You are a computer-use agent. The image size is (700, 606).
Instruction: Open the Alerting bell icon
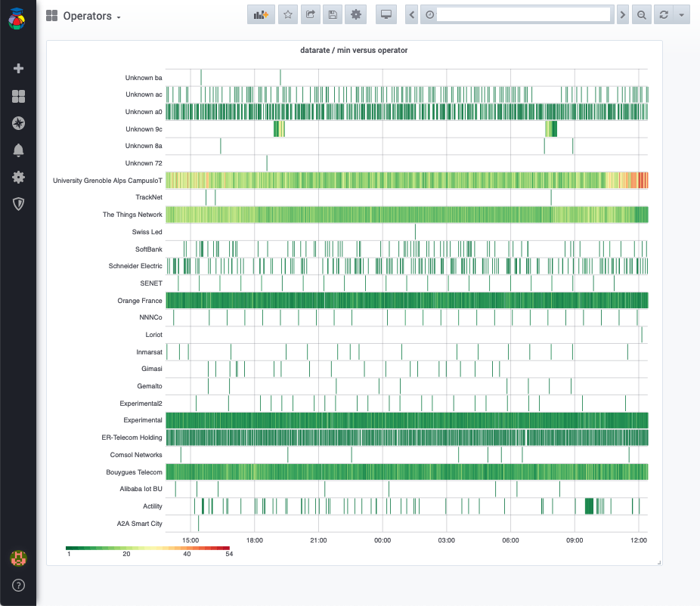(x=18, y=150)
